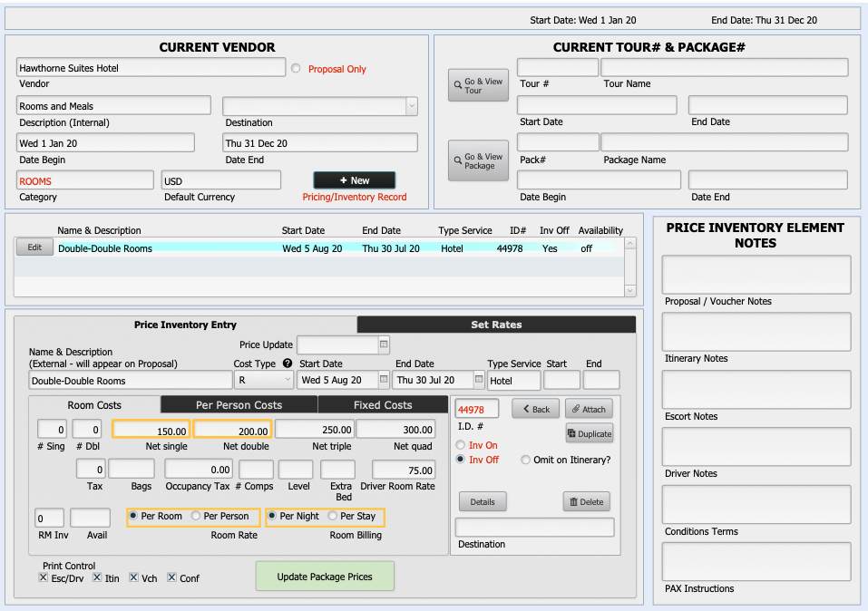Click the Escort Notes box

pyautogui.click(x=756, y=389)
